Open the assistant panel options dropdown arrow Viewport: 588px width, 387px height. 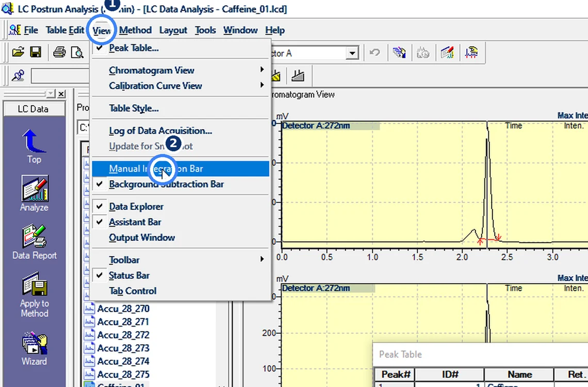51,94
